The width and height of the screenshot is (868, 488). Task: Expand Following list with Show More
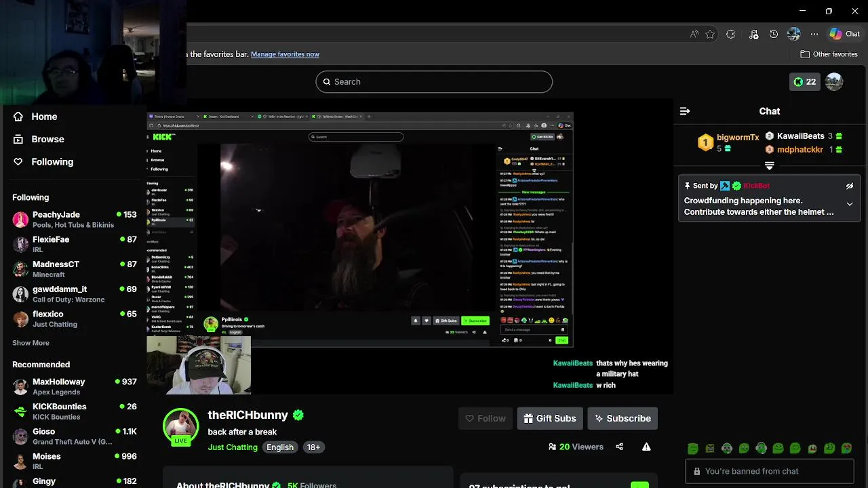31,343
